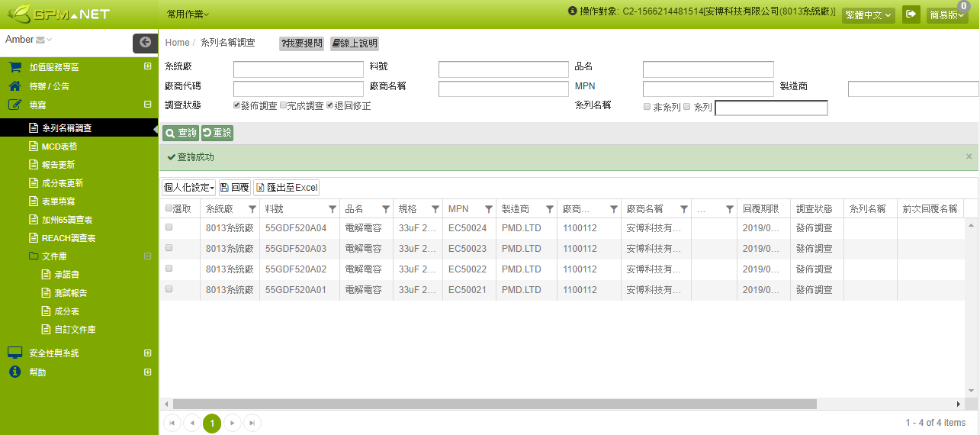The image size is (980, 435).
Task: Click the filter icon on 品名 column
Action: [x=385, y=209]
